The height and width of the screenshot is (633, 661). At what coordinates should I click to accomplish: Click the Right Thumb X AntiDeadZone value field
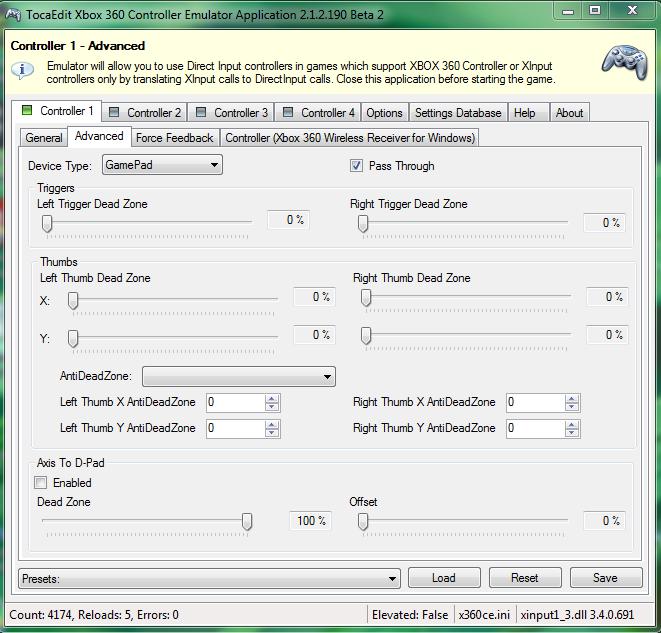pyautogui.click(x=536, y=402)
